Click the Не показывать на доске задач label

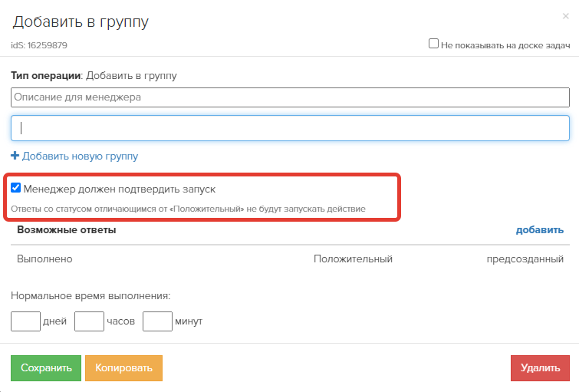point(505,45)
